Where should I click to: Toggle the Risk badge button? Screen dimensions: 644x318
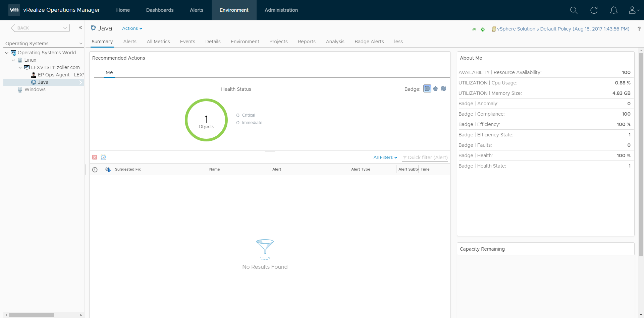point(435,89)
